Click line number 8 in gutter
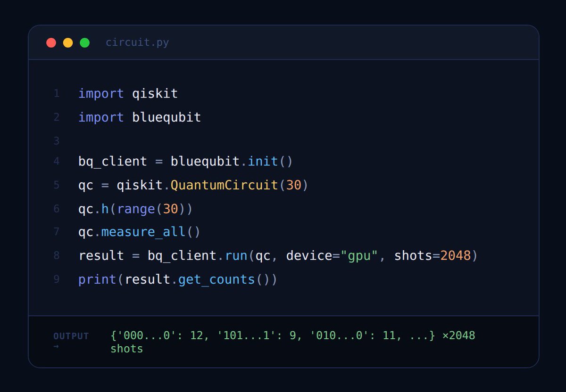This screenshot has height=392, width=566. pyautogui.click(x=57, y=256)
